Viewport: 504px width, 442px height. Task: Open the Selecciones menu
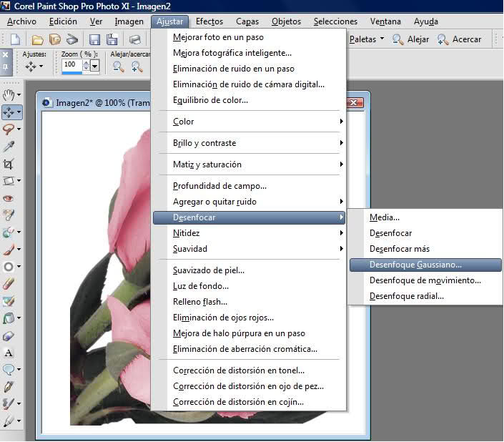[x=335, y=21]
